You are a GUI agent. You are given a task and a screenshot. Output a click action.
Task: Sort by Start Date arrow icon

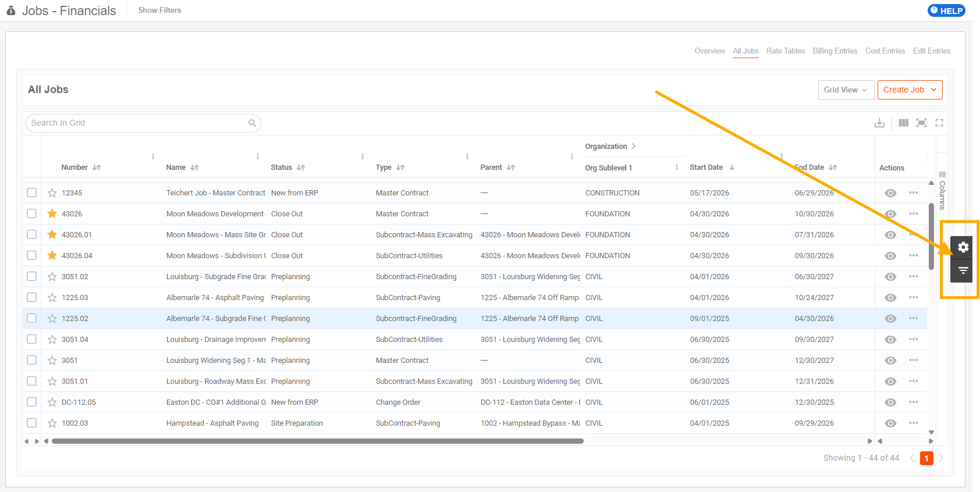pyautogui.click(x=732, y=167)
